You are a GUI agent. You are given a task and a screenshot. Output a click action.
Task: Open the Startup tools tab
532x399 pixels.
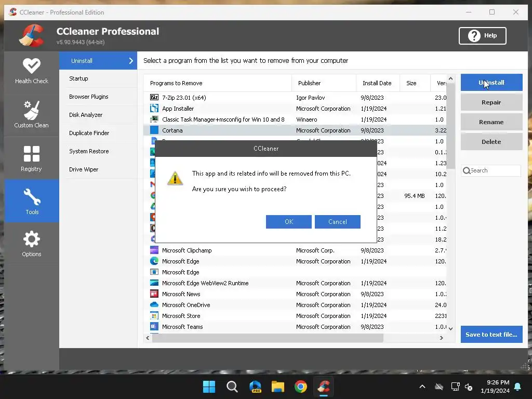pyautogui.click(x=98, y=78)
